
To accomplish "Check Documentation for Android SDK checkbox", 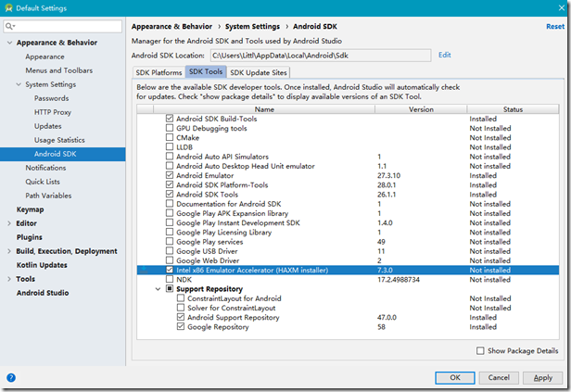I will 170,204.
